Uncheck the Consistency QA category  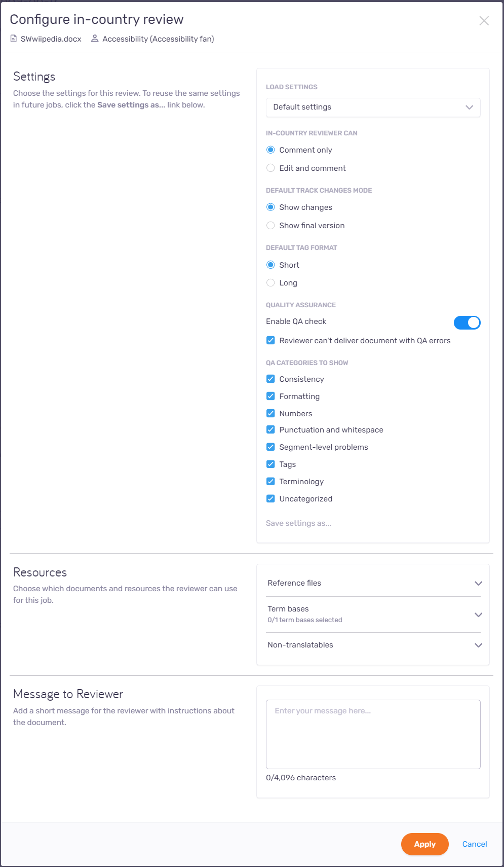[270, 379]
